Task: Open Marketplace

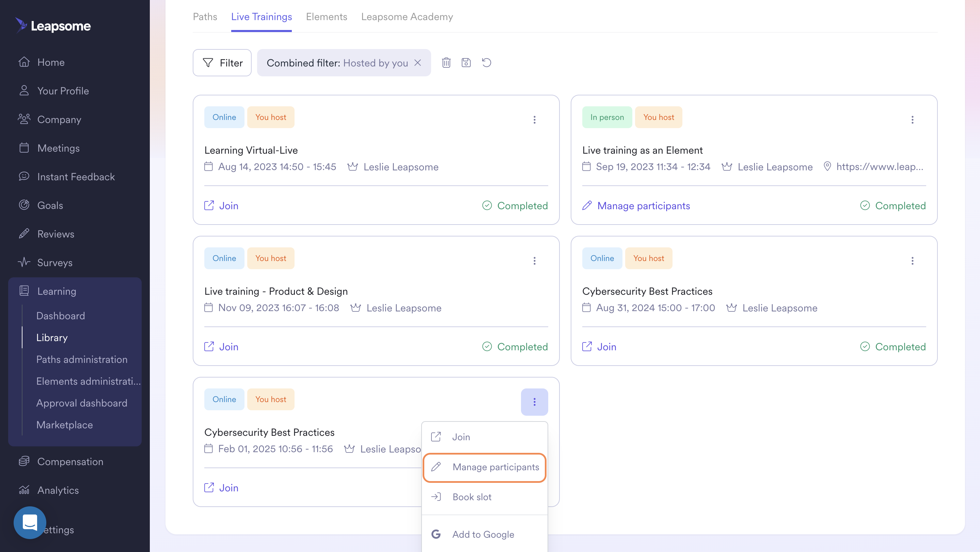Action: pos(64,425)
